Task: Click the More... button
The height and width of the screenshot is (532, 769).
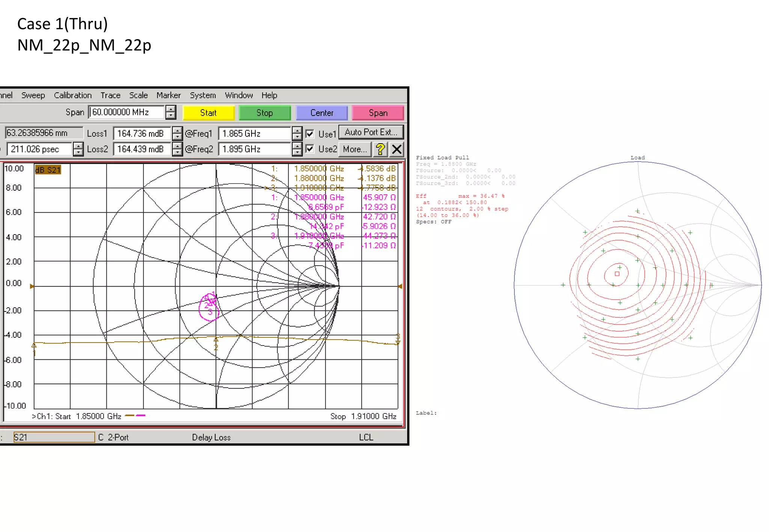Action: [354, 149]
